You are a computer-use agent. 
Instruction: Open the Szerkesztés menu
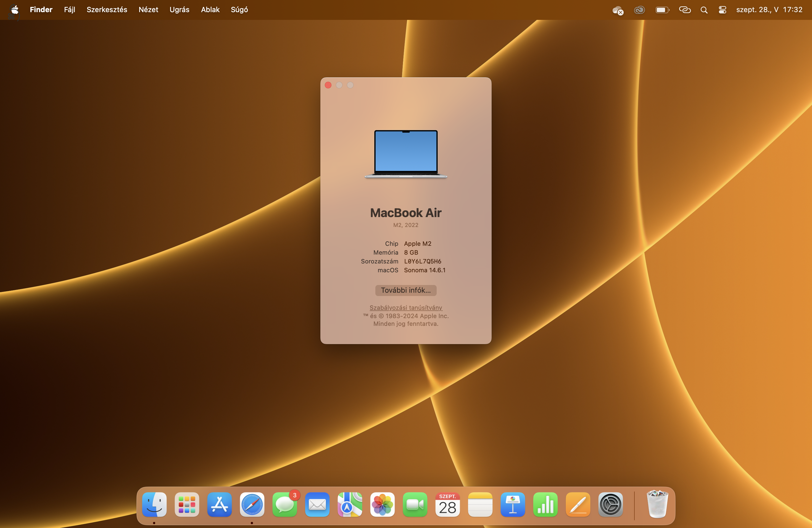(x=107, y=10)
